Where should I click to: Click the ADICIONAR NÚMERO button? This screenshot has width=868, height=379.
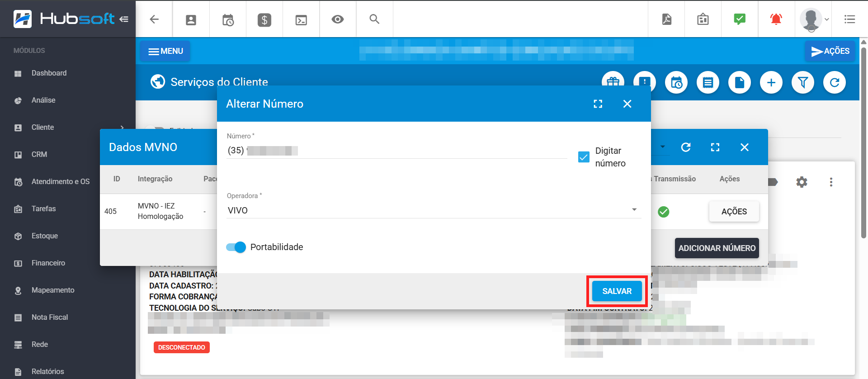[717, 248]
